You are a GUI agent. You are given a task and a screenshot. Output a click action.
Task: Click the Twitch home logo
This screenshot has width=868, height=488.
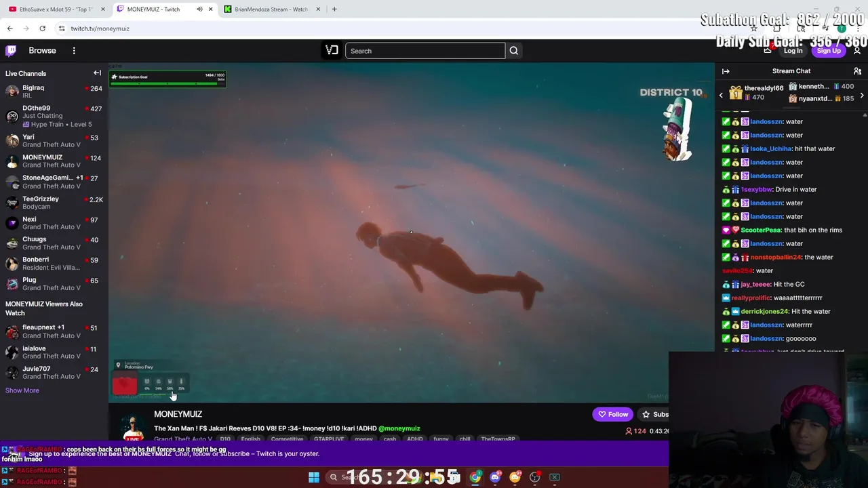(x=11, y=50)
